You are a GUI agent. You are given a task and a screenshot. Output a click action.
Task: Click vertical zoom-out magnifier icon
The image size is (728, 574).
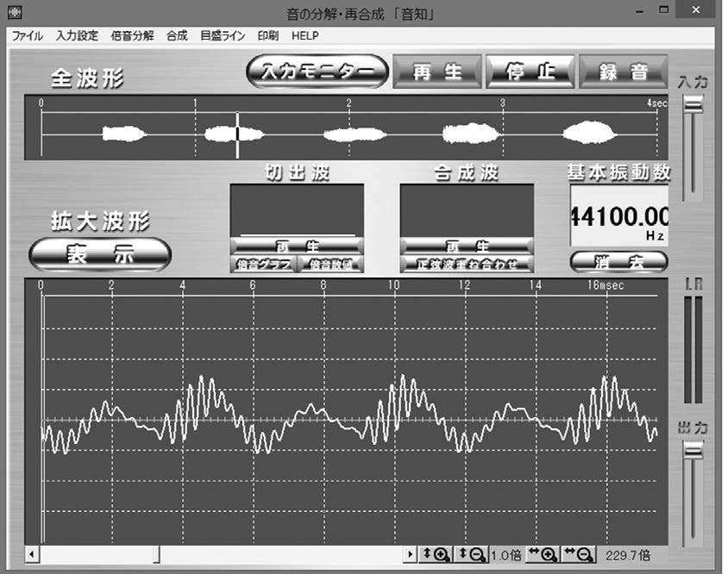point(471,555)
